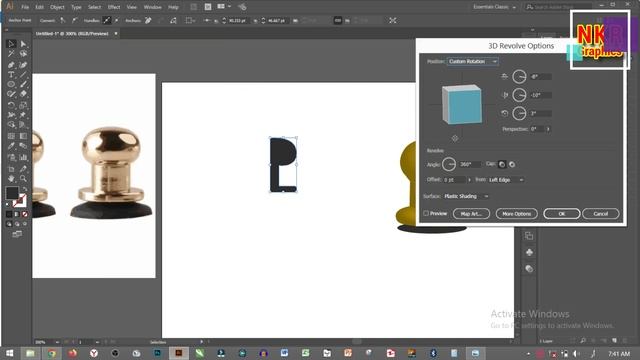
Task: Select the Gradient tool
Action: pos(23,136)
